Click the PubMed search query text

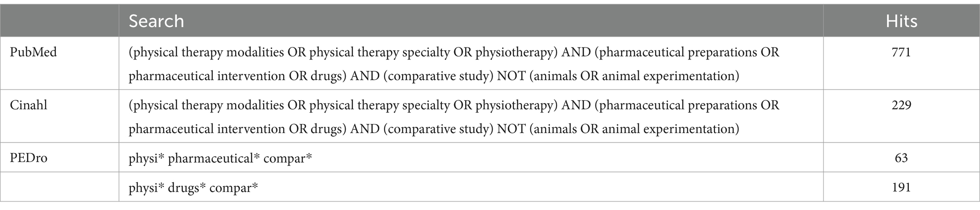[x=454, y=64]
